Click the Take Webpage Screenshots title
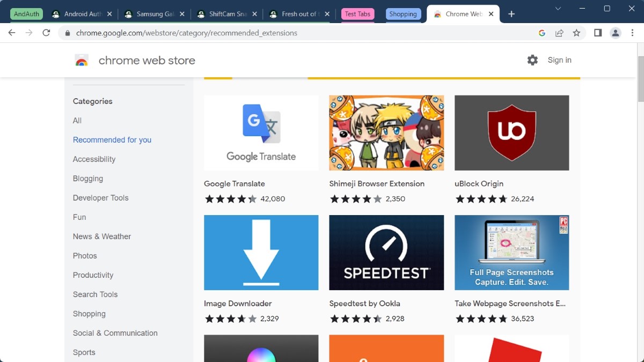 [510, 304]
